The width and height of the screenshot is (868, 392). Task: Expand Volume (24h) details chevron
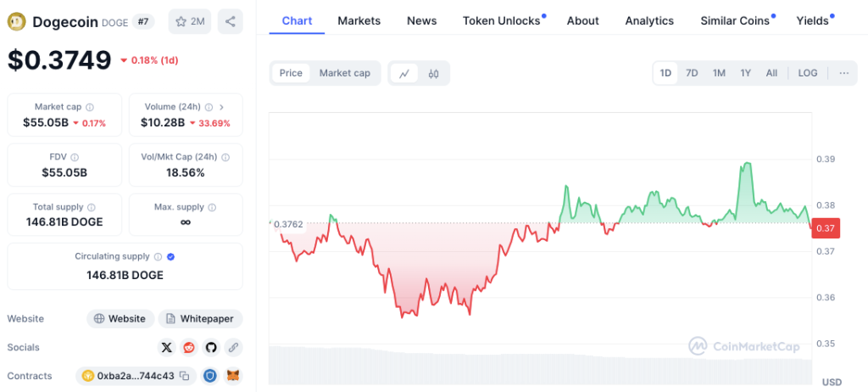click(x=222, y=107)
